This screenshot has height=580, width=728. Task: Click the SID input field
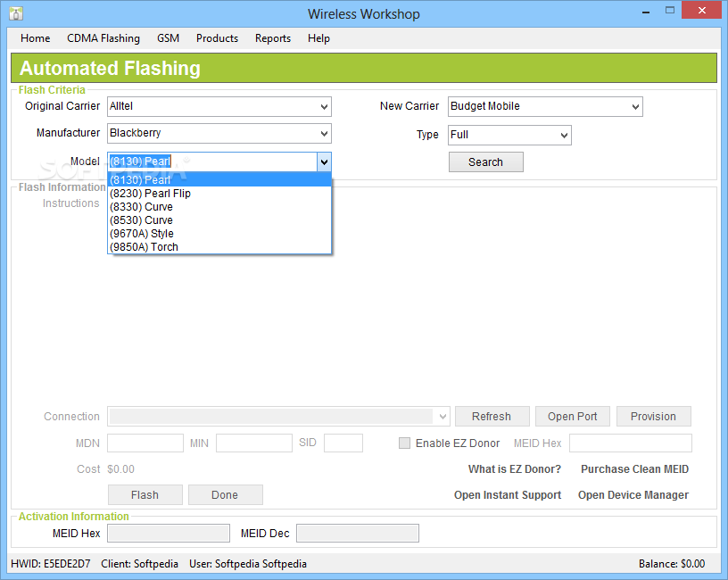click(x=343, y=443)
